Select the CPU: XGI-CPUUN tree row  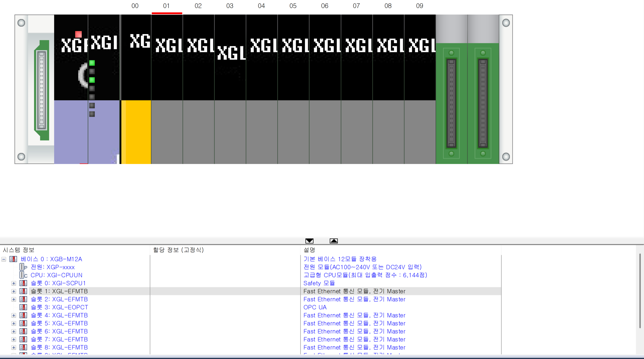pyautogui.click(x=56, y=275)
